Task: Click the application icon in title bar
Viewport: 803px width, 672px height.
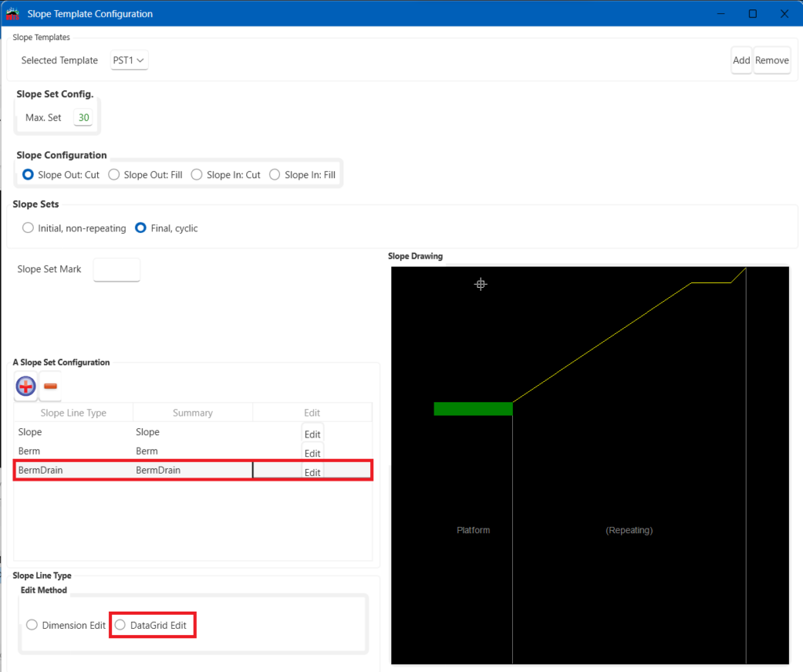Action: click(13, 13)
